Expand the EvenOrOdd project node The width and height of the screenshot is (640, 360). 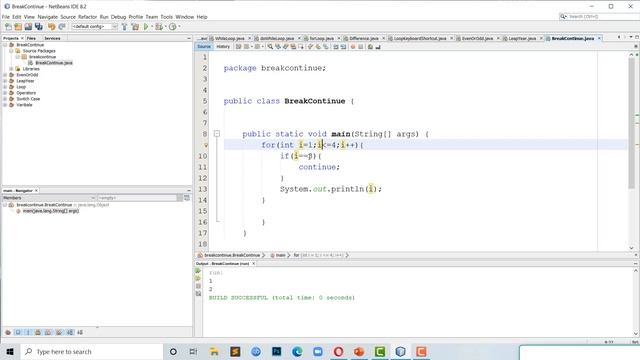tap(5, 75)
